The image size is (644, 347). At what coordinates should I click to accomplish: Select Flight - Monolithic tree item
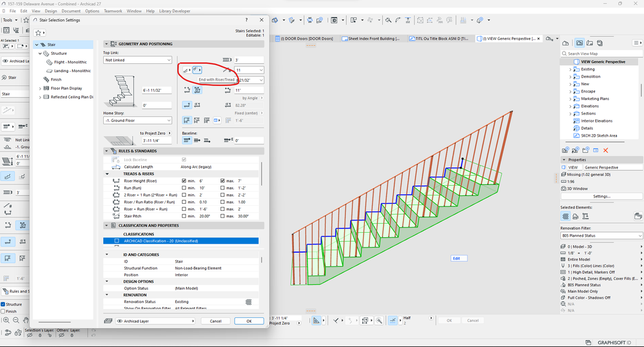(x=70, y=62)
